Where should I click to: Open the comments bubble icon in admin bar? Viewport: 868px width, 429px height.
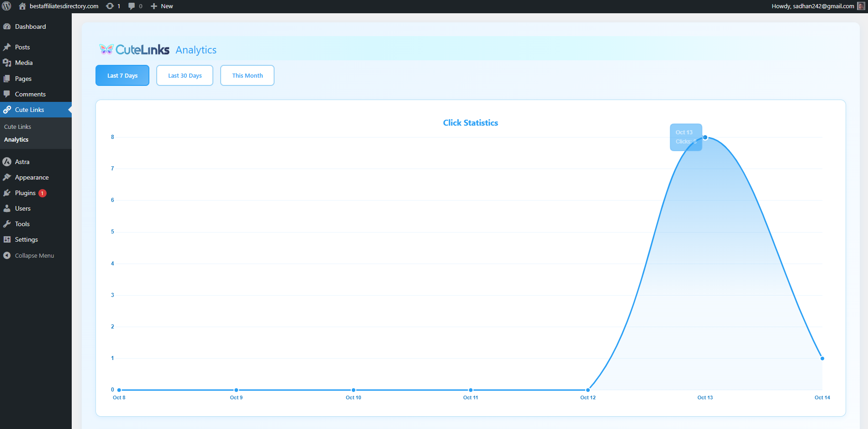132,6
